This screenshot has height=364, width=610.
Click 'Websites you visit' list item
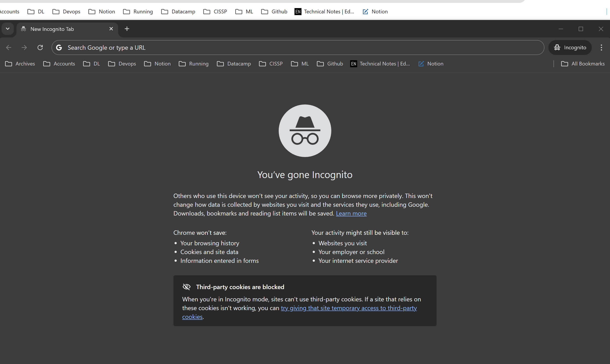[342, 243]
